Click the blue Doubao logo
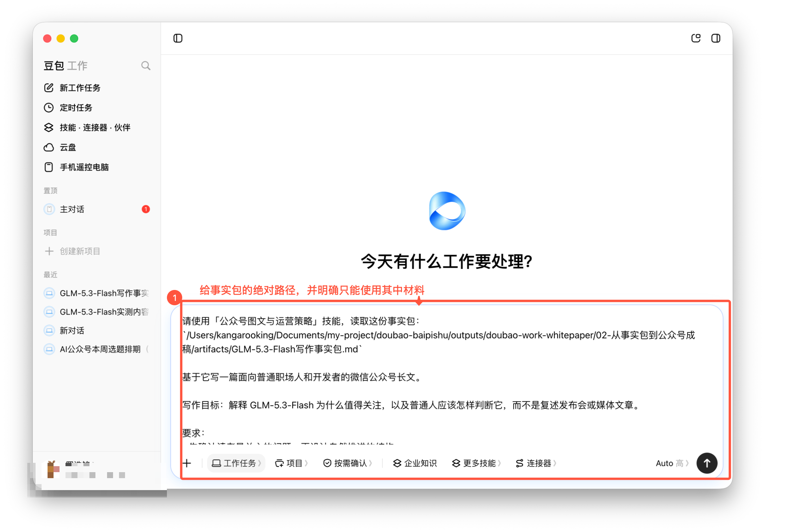 point(447,211)
